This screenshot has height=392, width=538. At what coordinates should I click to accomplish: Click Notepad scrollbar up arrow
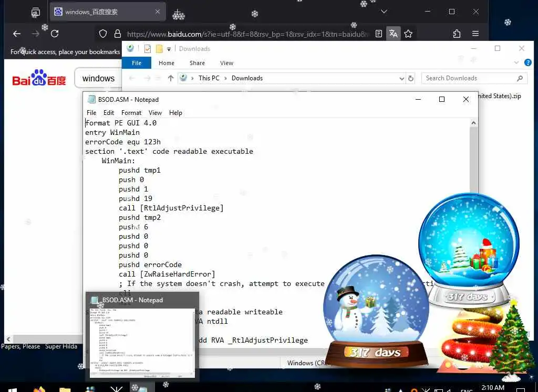click(x=473, y=123)
